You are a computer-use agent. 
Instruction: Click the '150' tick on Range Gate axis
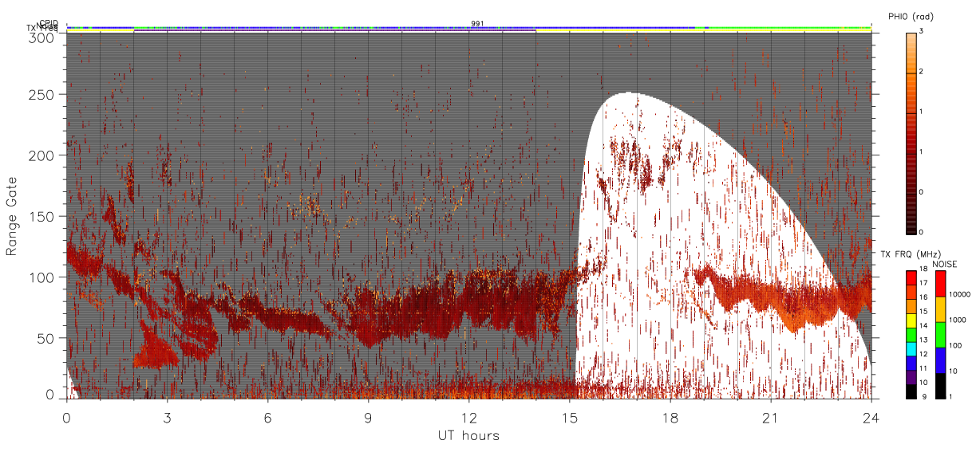[43, 216]
